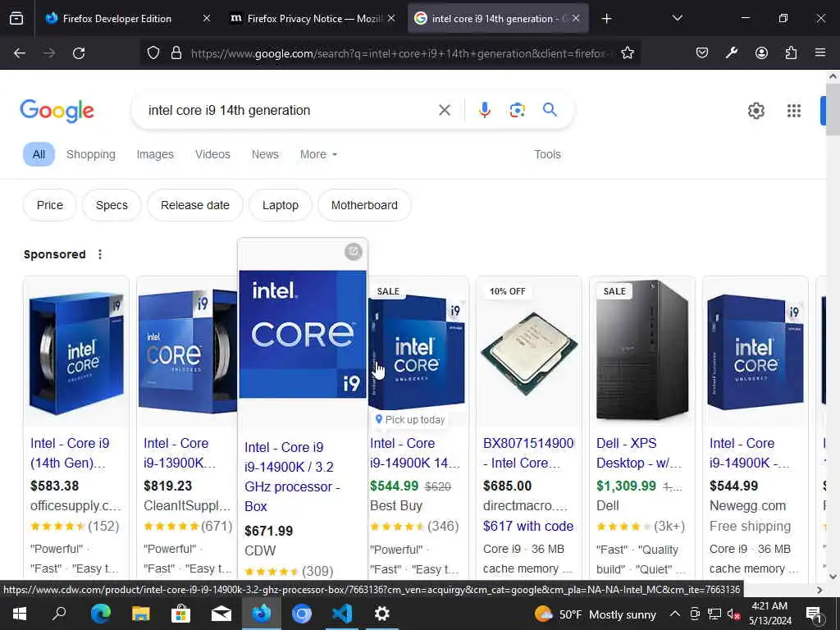Image resolution: width=840 pixels, height=630 pixels.
Task: Open Intel Core i9-13900K CleanItSupply listing
Action: pos(180,453)
